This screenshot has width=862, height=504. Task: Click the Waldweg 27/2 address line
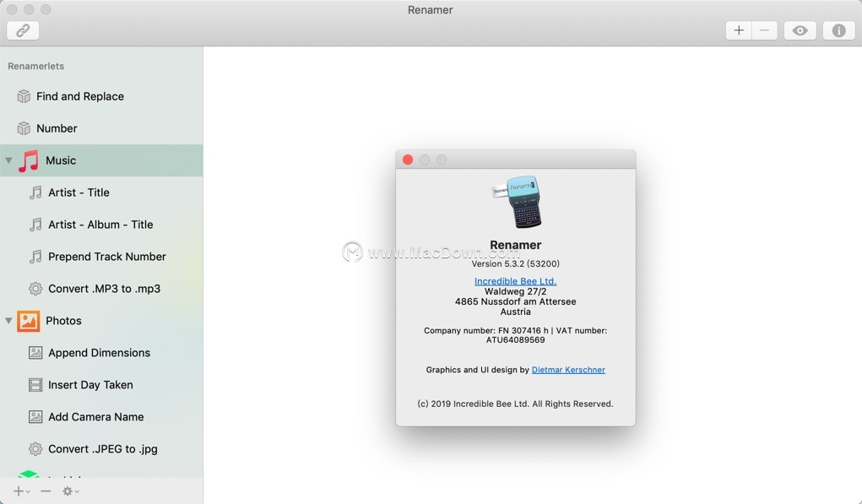(516, 291)
